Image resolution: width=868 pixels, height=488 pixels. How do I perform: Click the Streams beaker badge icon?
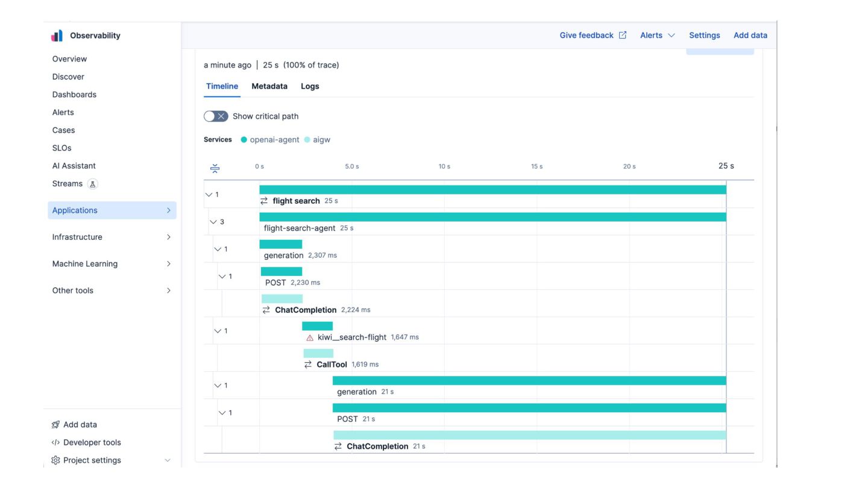[93, 184]
